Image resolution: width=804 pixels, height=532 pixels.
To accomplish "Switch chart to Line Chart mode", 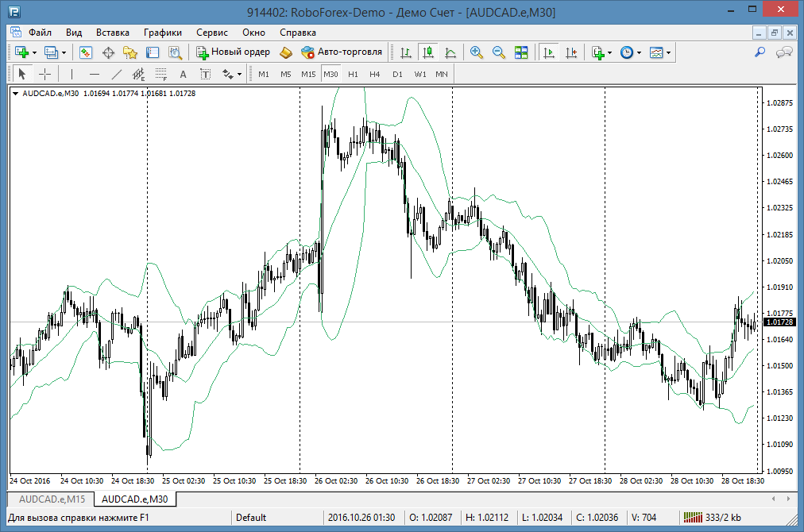I will point(450,52).
